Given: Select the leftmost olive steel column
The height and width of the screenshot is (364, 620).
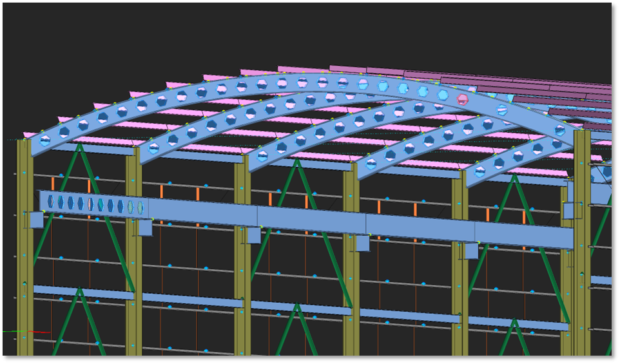Looking at the screenshot, I should (x=24, y=258).
